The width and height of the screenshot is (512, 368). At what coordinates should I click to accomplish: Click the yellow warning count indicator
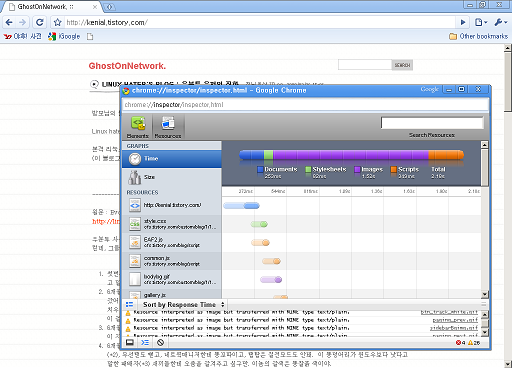coord(474,343)
